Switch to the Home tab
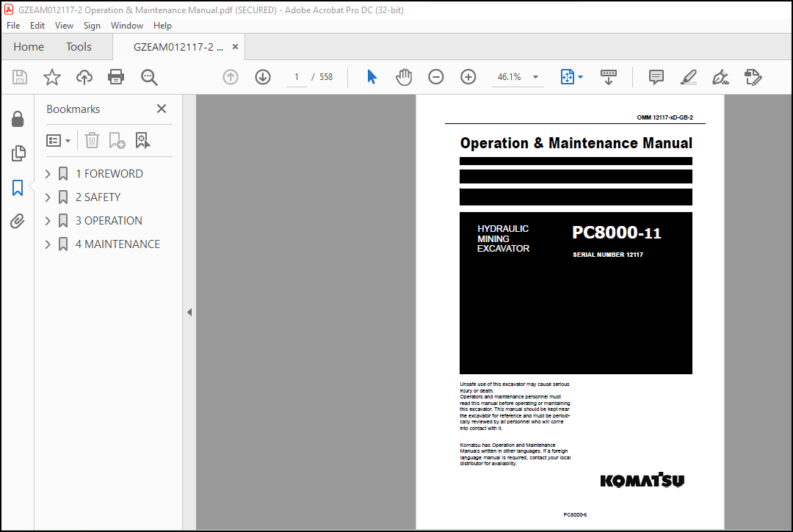The width and height of the screenshot is (793, 532). coord(29,47)
